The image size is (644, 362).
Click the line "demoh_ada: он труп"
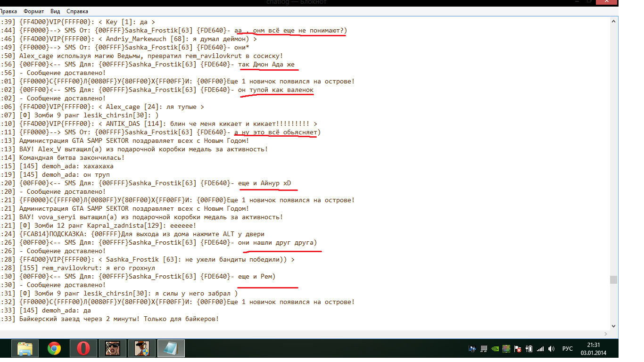pos(55,174)
